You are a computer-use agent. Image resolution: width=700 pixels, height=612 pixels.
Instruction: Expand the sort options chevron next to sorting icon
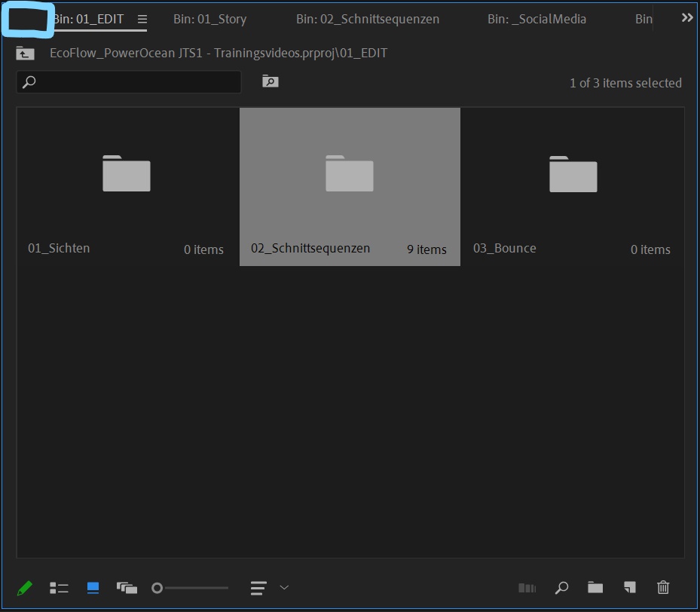pos(284,588)
